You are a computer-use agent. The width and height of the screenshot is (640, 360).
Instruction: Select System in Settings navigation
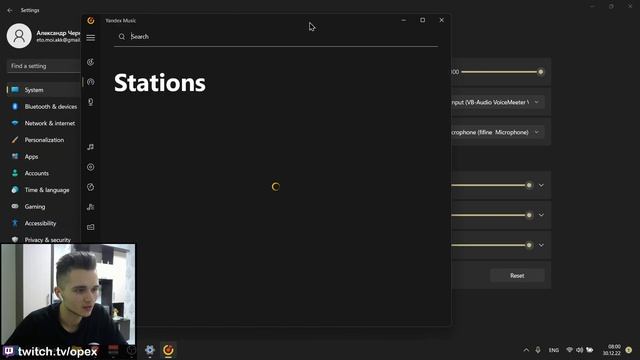pos(44,90)
